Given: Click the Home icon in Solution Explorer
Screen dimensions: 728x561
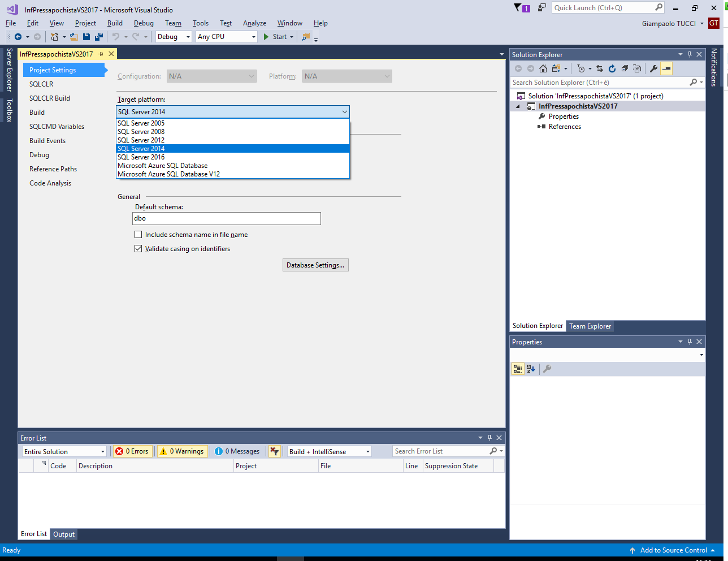Looking at the screenshot, I should click(x=543, y=68).
